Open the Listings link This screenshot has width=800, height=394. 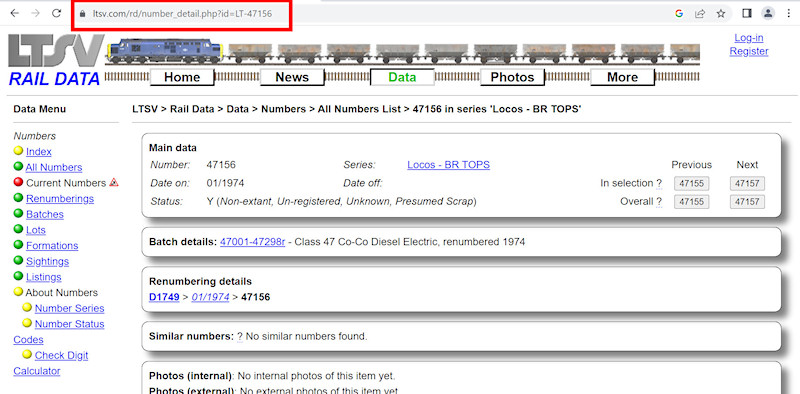tap(43, 277)
